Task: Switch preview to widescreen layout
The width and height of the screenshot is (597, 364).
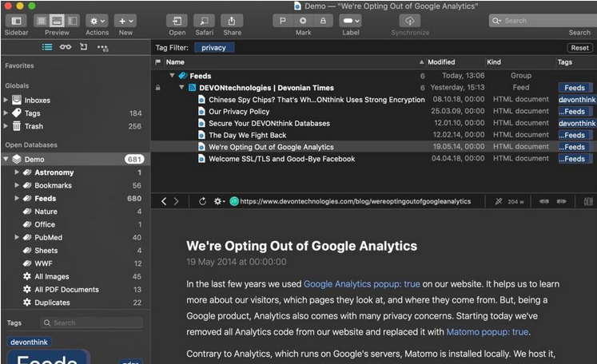Action: coord(73,21)
